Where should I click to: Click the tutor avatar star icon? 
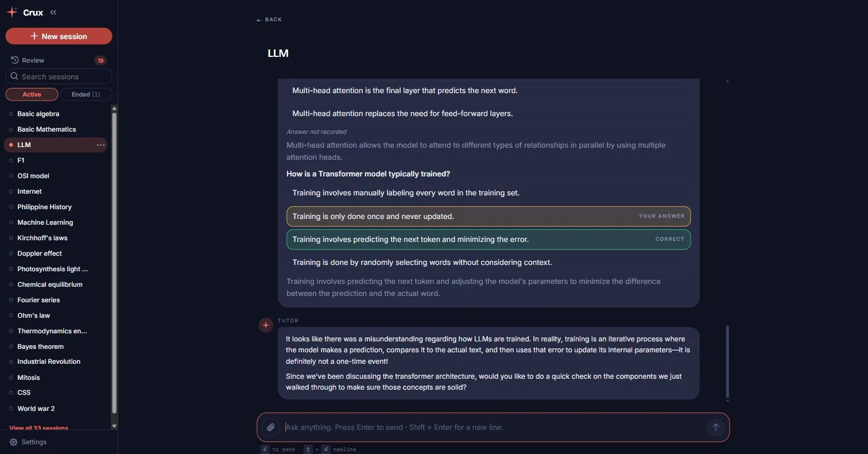pyautogui.click(x=266, y=325)
